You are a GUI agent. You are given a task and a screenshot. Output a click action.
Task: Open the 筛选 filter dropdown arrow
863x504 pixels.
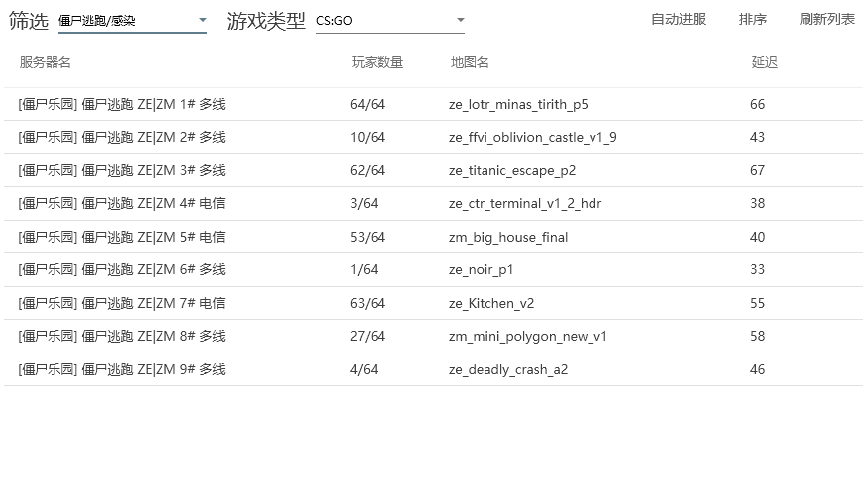pyautogui.click(x=202, y=20)
